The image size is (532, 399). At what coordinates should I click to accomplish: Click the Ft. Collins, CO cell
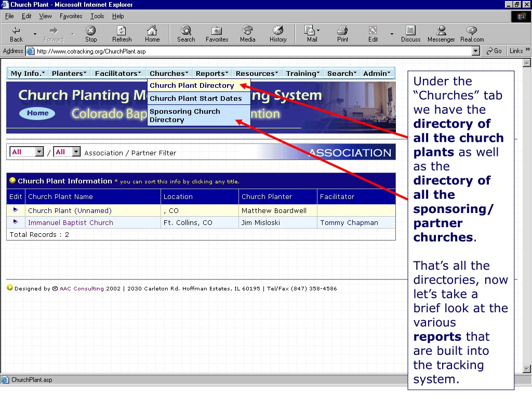pos(199,222)
